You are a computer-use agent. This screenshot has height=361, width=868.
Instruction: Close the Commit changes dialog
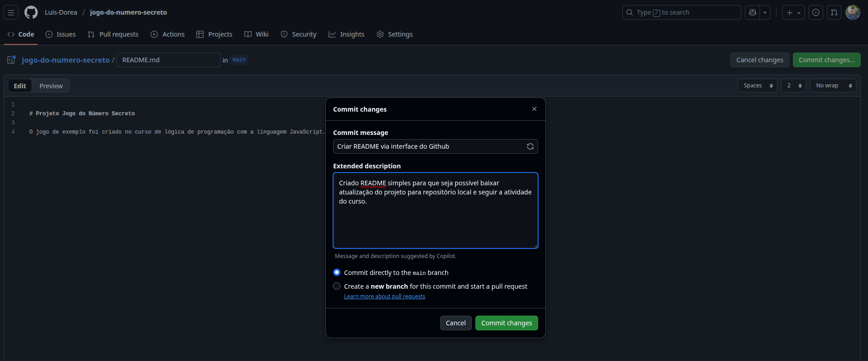[x=534, y=109]
